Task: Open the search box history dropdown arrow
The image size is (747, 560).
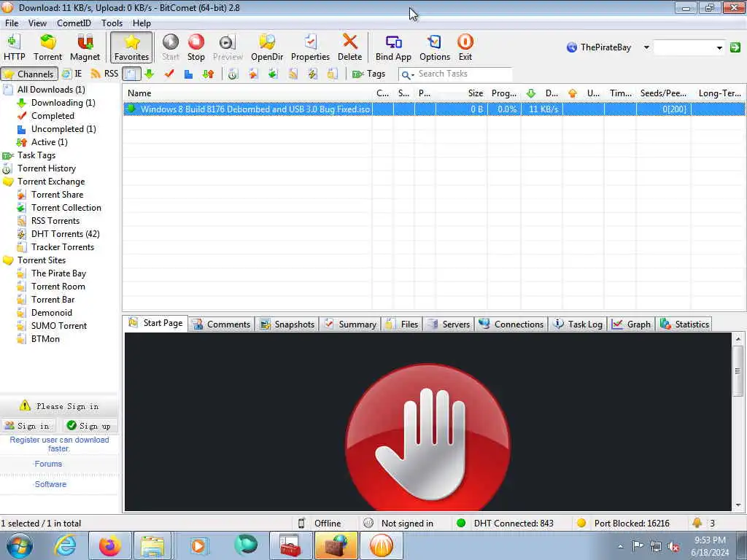Action: click(719, 47)
